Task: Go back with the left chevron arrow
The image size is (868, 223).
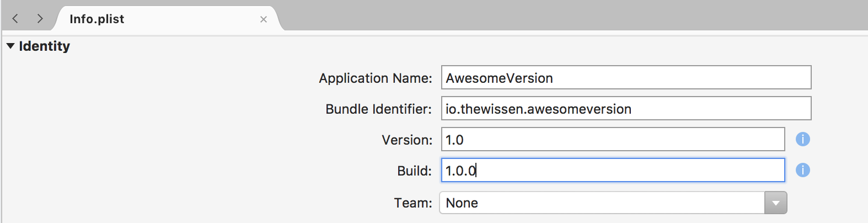Action: click(x=15, y=19)
